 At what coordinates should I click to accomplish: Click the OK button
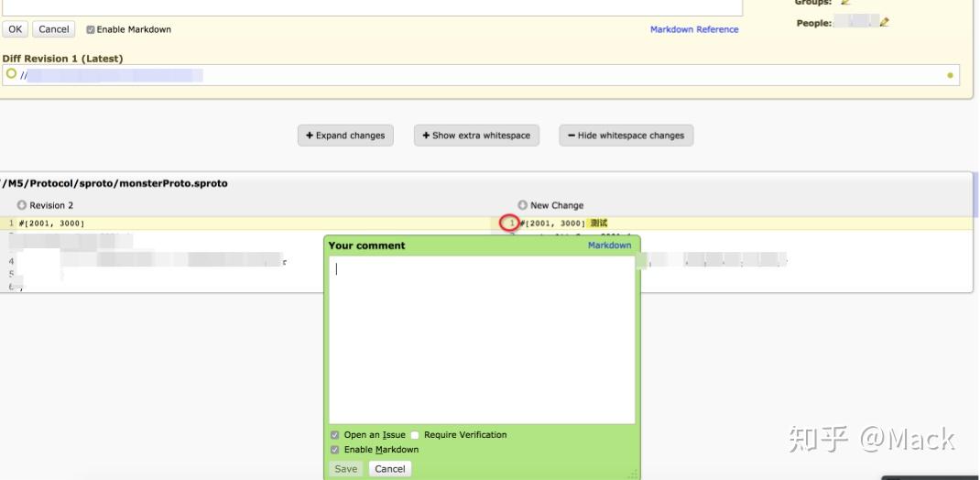(15, 28)
